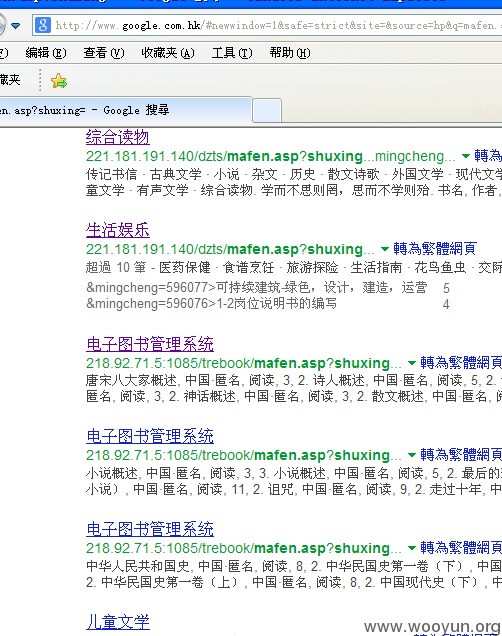Click 轉為繁體網頁 for the 生活娱乐 result
Image resolution: width=502 pixels, height=636 pixels.
pos(435,248)
